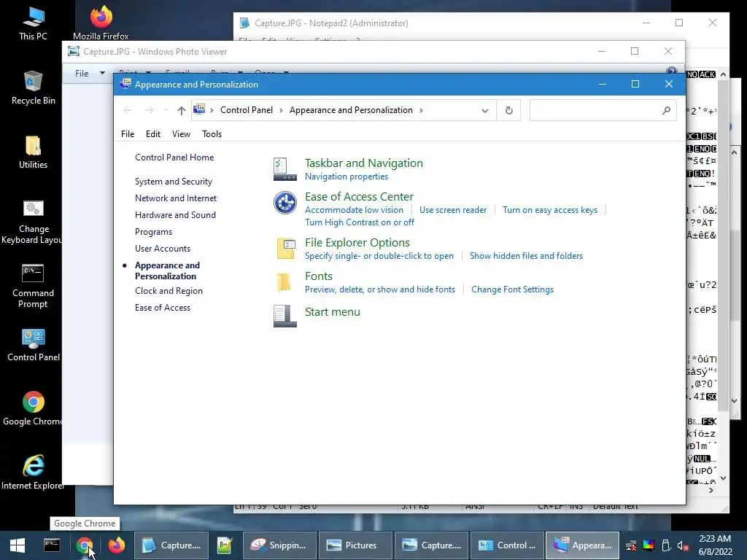Click the Ease of Access Center icon
The width and height of the screenshot is (747, 560).
point(285,203)
